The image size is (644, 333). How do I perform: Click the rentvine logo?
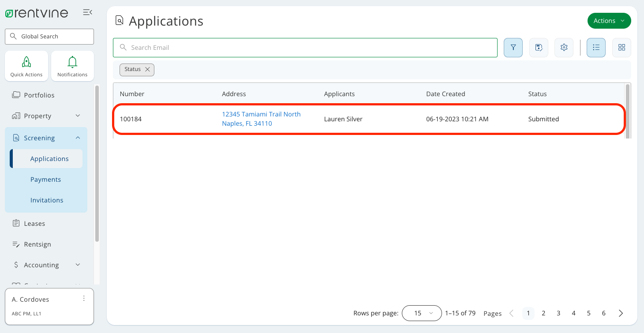37,13
